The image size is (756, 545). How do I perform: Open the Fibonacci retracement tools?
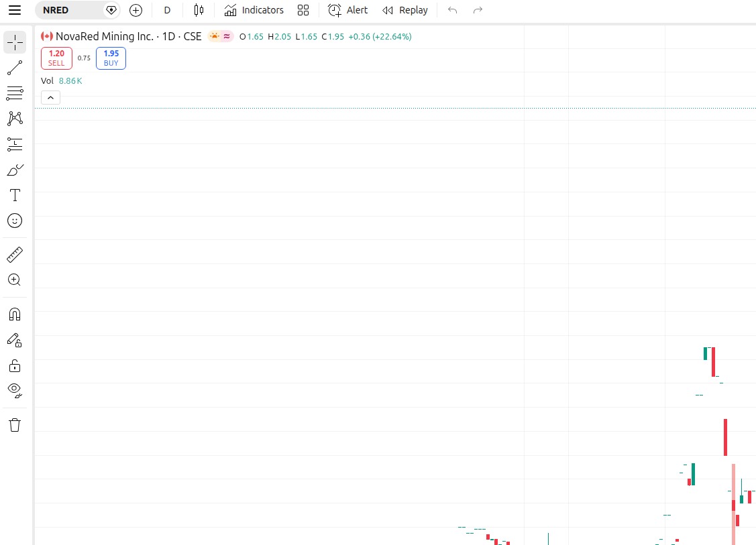click(x=15, y=93)
